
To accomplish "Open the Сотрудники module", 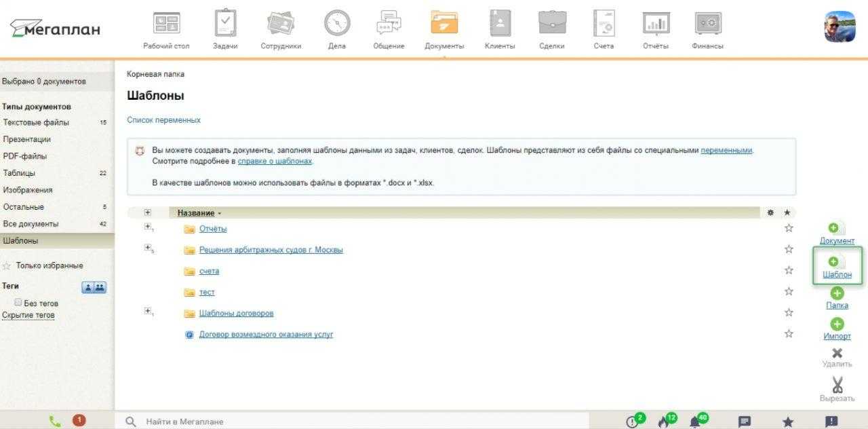I will click(x=281, y=30).
